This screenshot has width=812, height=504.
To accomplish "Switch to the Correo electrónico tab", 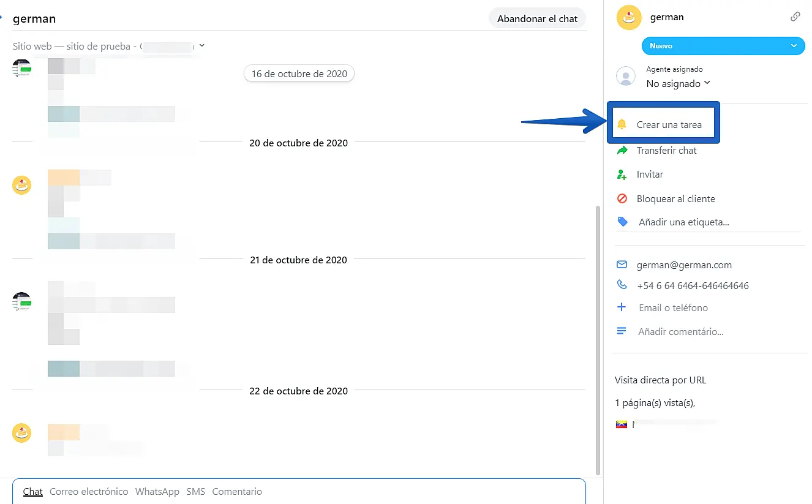I will (89, 492).
